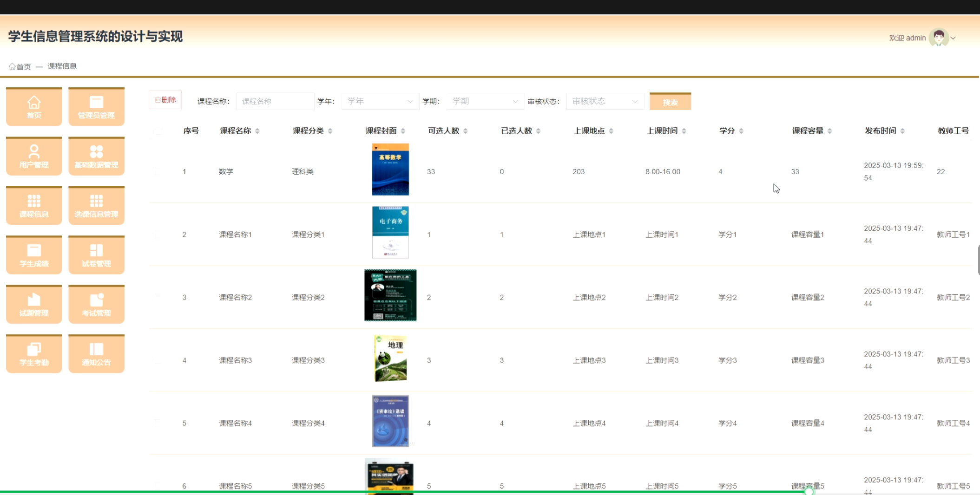Image resolution: width=980 pixels, height=495 pixels.
Task: Open 用户管理 in the sidebar
Action: [x=34, y=156]
